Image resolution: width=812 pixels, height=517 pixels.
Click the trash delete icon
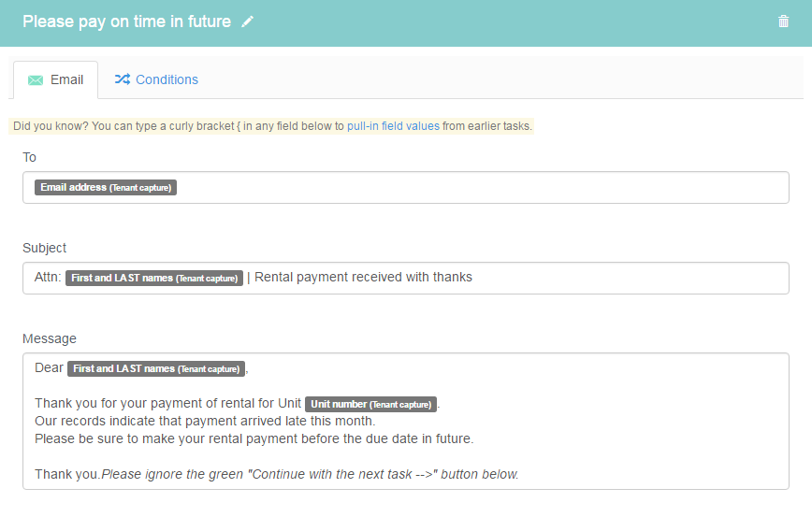click(783, 22)
